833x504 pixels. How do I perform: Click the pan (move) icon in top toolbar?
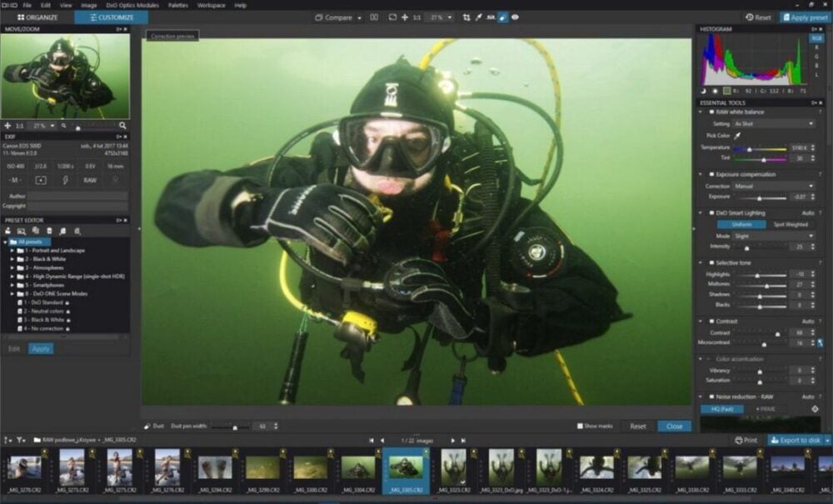(405, 17)
